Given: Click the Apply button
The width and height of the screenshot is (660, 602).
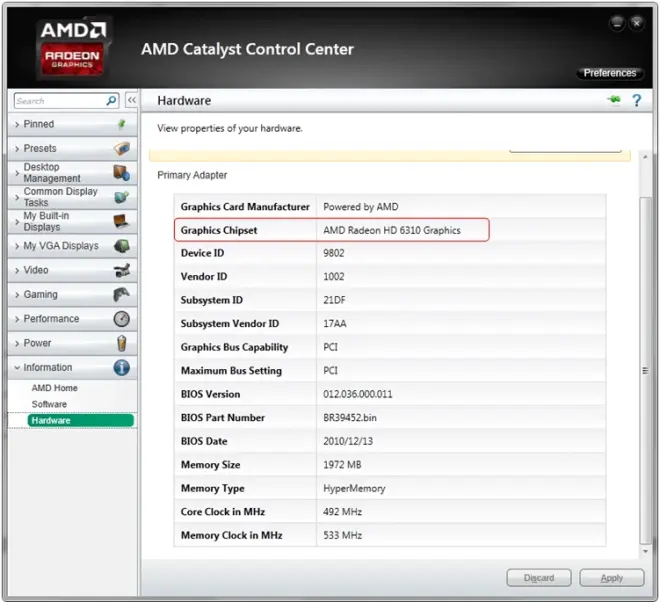Looking at the screenshot, I should (x=612, y=578).
